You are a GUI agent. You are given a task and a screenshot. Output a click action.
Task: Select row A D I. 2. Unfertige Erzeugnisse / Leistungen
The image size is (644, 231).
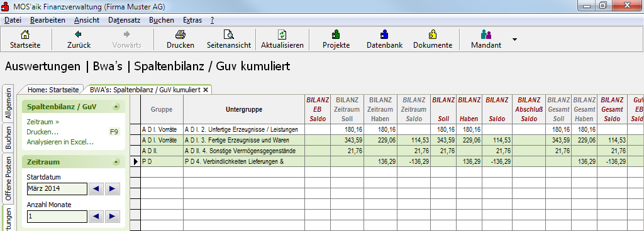pos(387,129)
